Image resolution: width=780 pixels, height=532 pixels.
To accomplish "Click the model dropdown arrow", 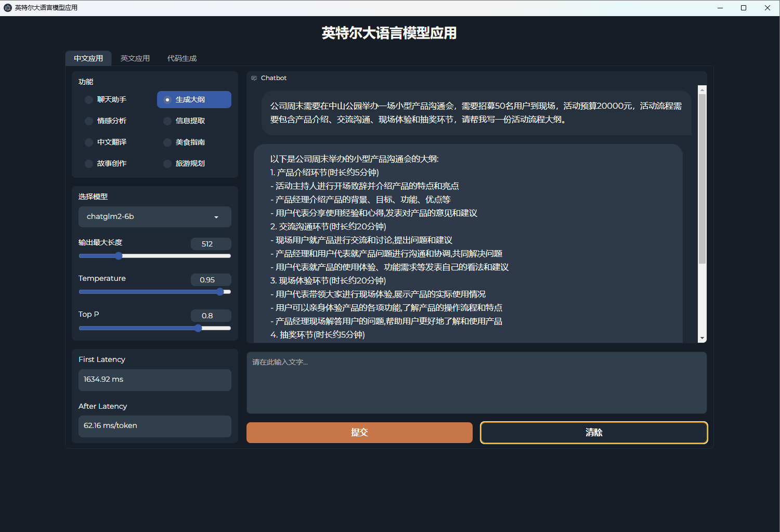I will tap(216, 217).
